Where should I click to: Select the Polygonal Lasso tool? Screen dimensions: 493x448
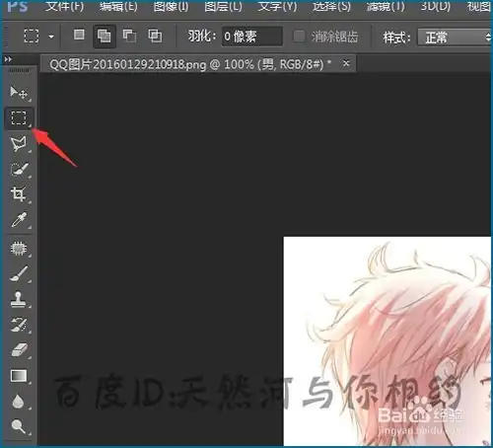click(x=19, y=144)
